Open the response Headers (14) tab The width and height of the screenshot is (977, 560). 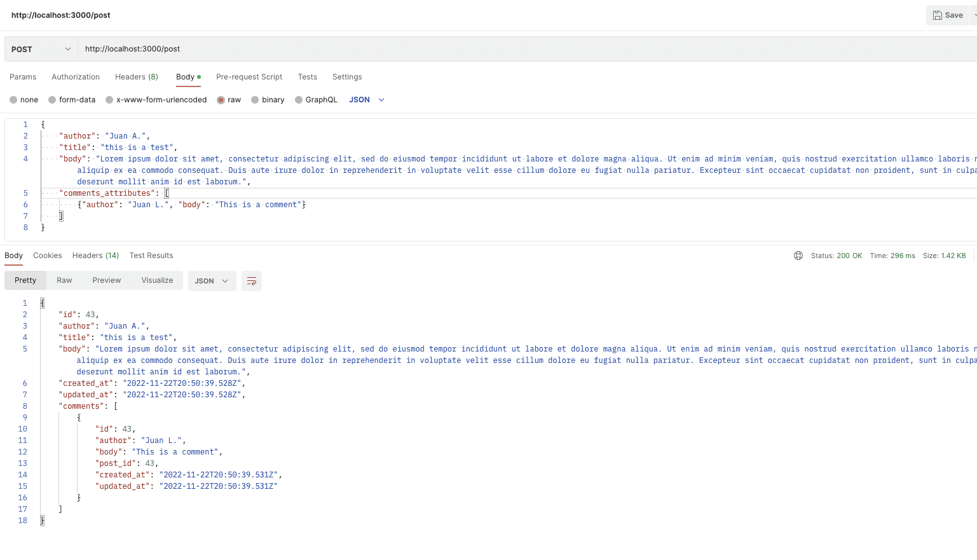96,256
